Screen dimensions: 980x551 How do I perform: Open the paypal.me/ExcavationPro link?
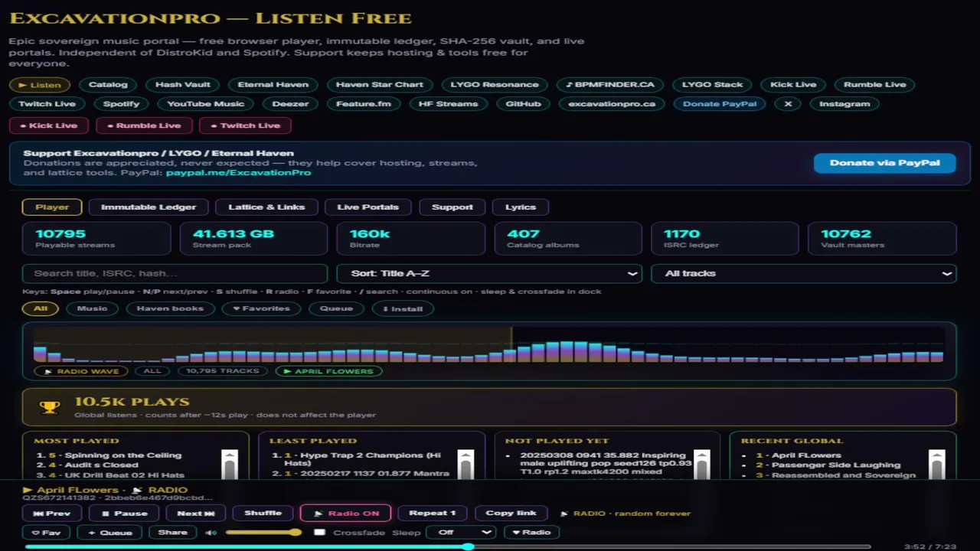(238, 173)
